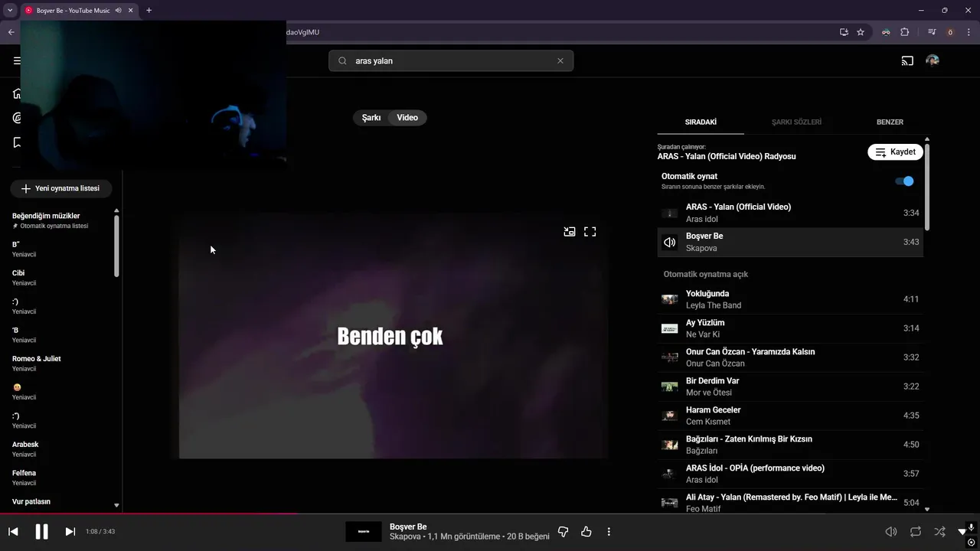Toggle repeat mode

click(915, 531)
